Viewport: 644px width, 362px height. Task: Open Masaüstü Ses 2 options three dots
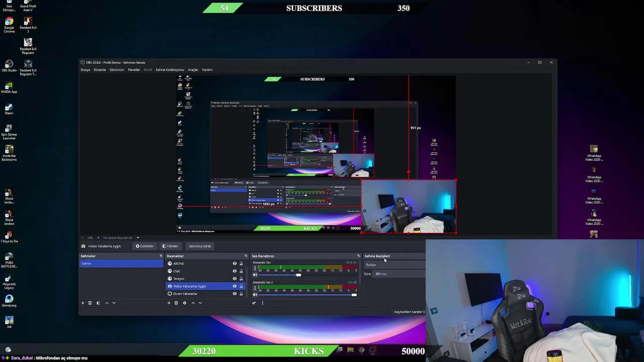point(255,288)
